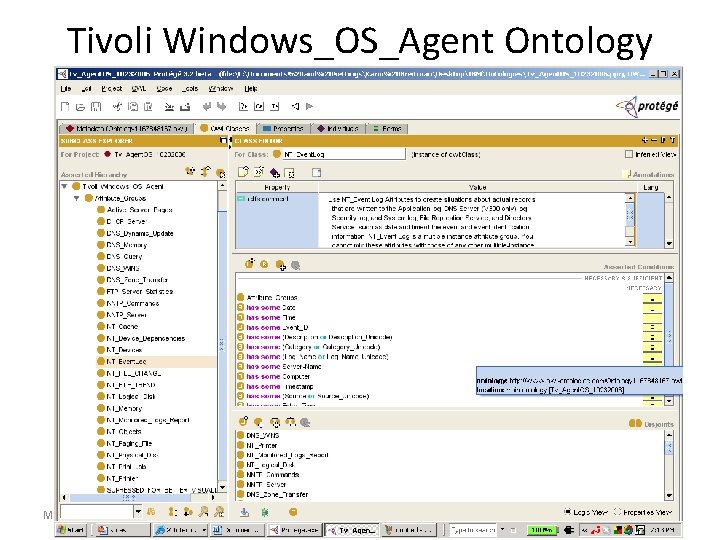Switch to the Properties tab
Viewport: 720px width, 540px height.
click(283, 129)
